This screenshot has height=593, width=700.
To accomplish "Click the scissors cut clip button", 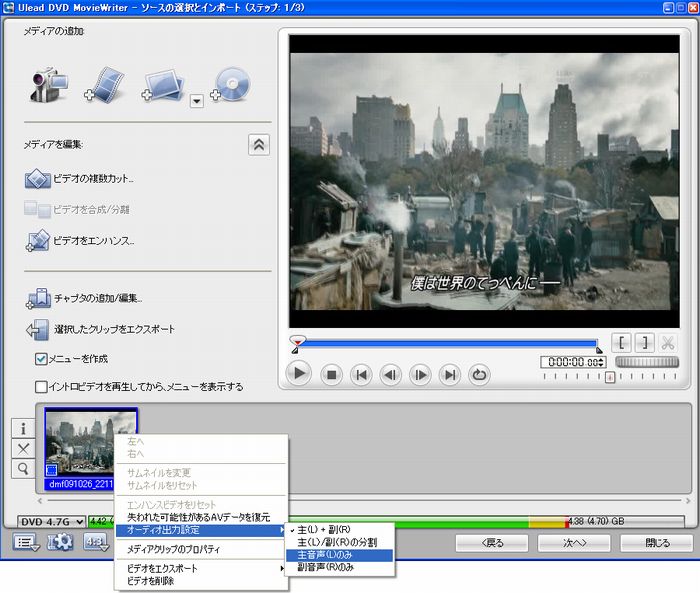I will click(x=667, y=342).
